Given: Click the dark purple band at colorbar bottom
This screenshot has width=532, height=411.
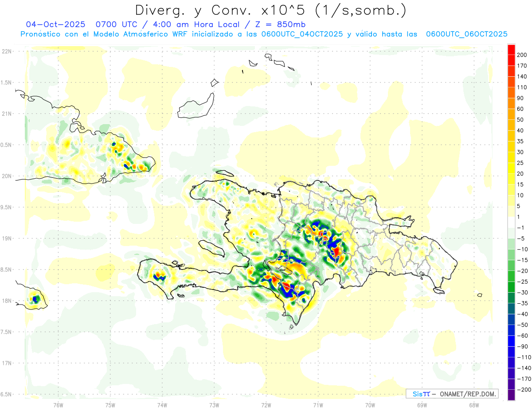Looking at the screenshot, I should [x=511, y=395].
